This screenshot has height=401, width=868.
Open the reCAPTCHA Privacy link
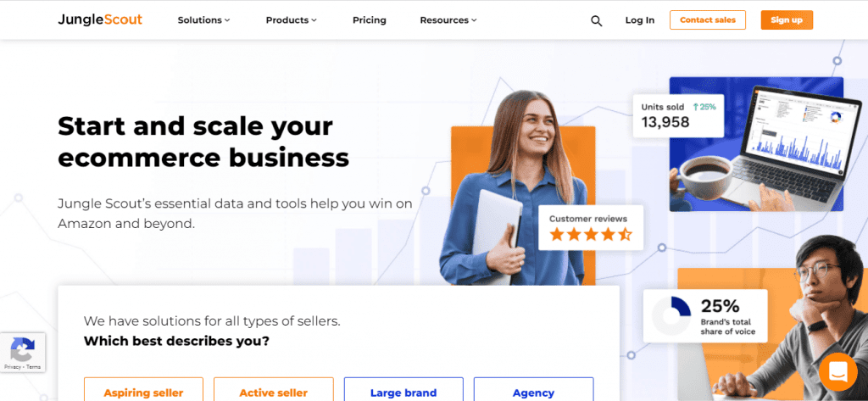click(12, 367)
